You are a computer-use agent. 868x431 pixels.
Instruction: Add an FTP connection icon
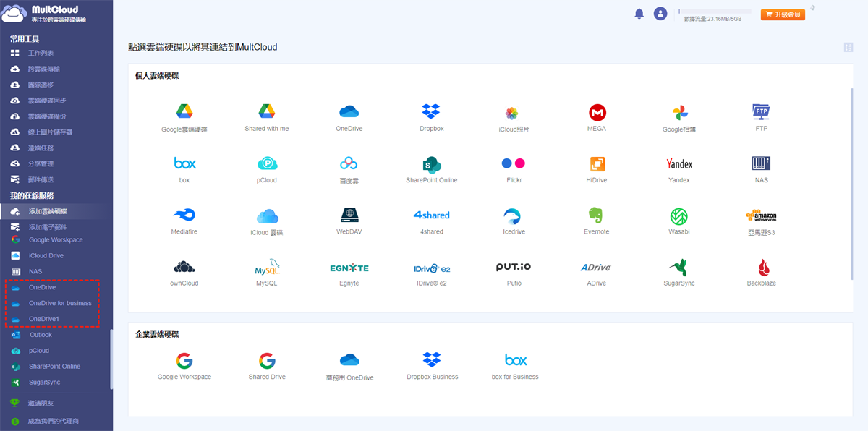[x=761, y=111]
